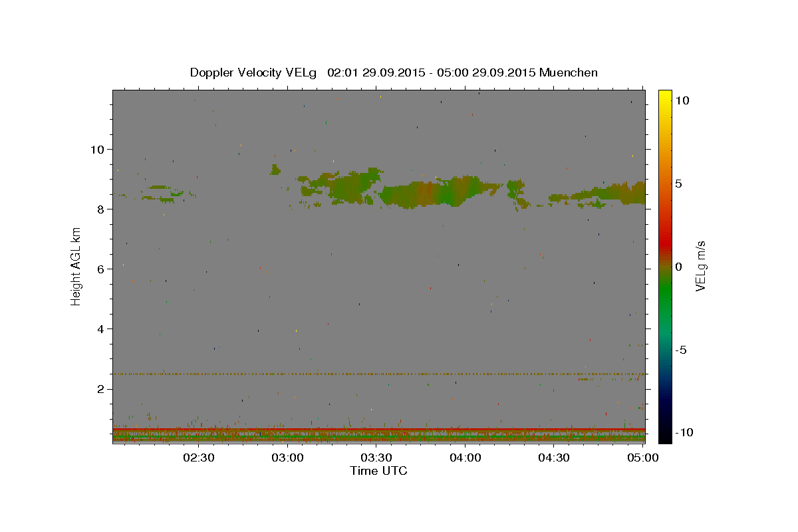Click the plot title 'Doppler Velocity VELg'
The image size is (798, 532).
(253, 72)
